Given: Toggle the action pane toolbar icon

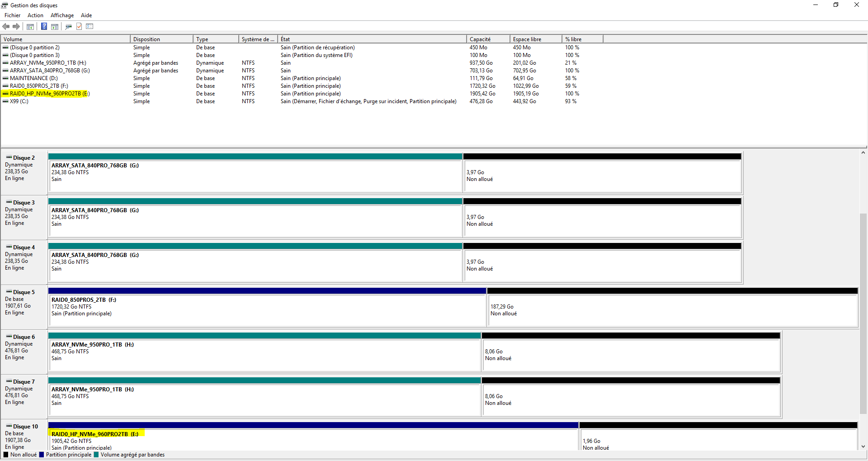Looking at the screenshot, I should (55, 27).
